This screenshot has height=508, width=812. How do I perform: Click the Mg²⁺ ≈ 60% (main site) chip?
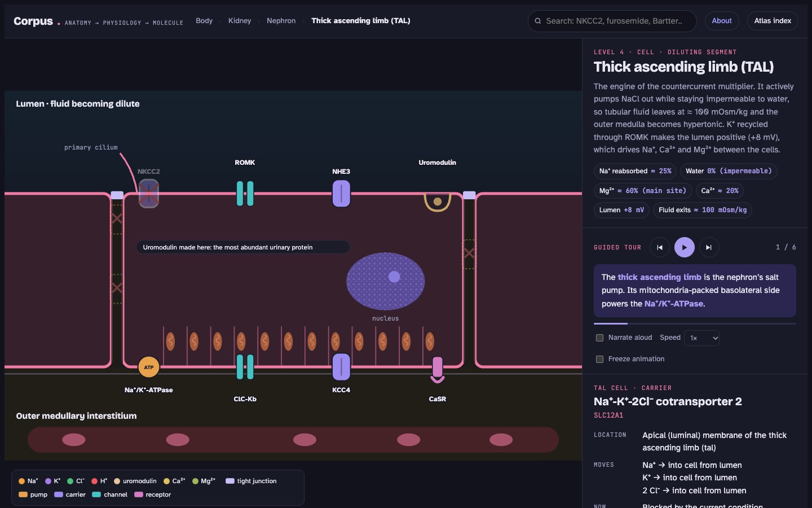click(x=643, y=191)
